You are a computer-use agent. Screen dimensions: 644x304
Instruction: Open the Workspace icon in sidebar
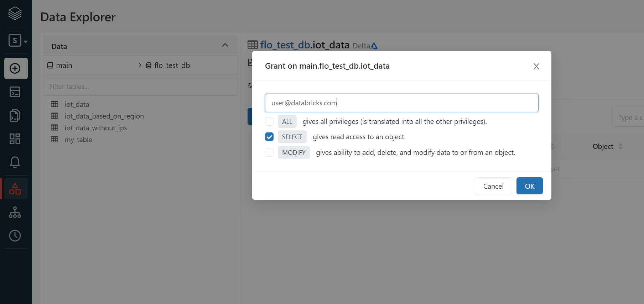click(x=15, y=92)
